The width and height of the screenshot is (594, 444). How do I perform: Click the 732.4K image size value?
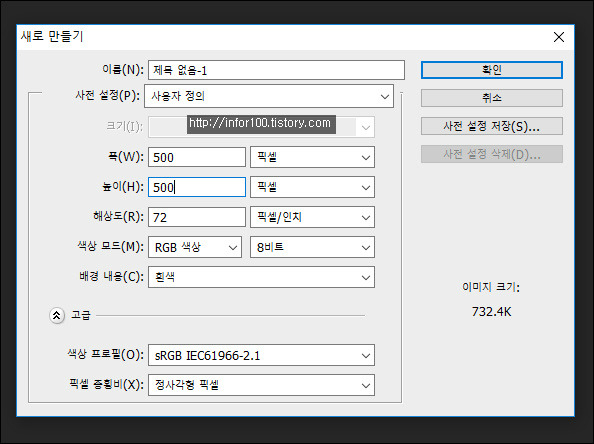(491, 312)
